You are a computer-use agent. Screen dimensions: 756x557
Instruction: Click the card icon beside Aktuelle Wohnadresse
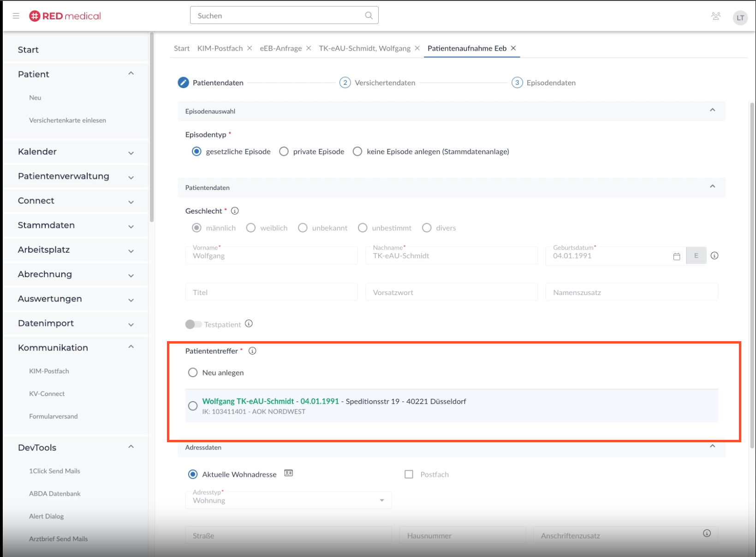(x=288, y=473)
